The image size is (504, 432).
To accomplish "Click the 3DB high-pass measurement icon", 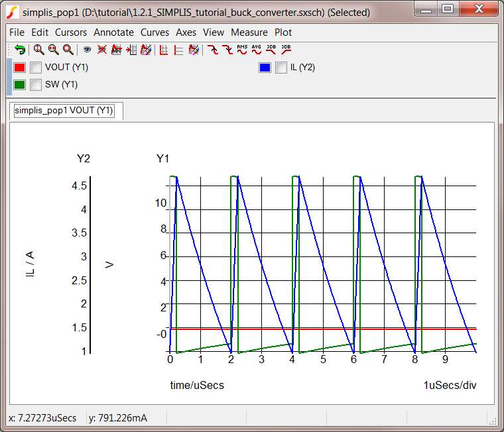I will pos(286,50).
